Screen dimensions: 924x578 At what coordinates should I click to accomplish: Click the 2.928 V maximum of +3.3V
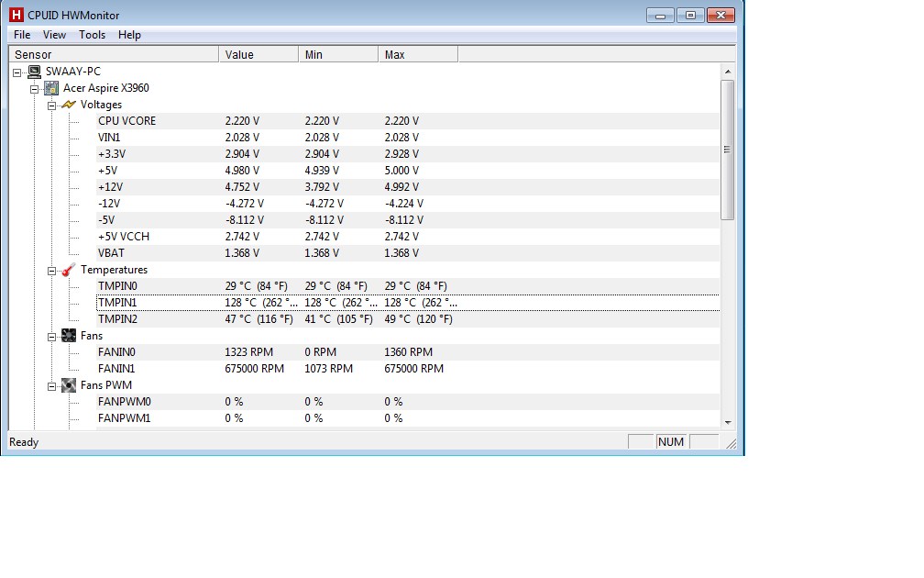[x=401, y=154]
